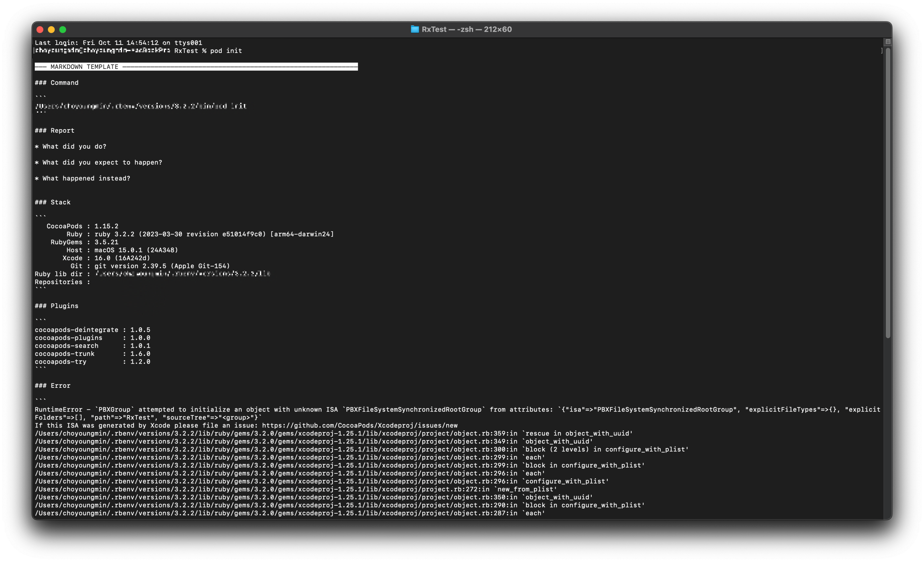Click the '### Plugins' heading line

57,306
